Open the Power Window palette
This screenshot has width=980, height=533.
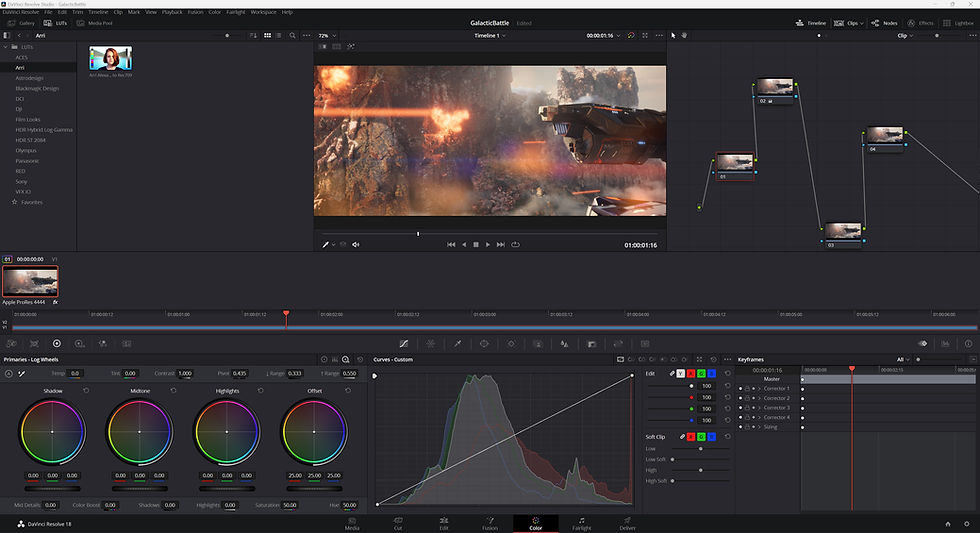coord(484,344)
